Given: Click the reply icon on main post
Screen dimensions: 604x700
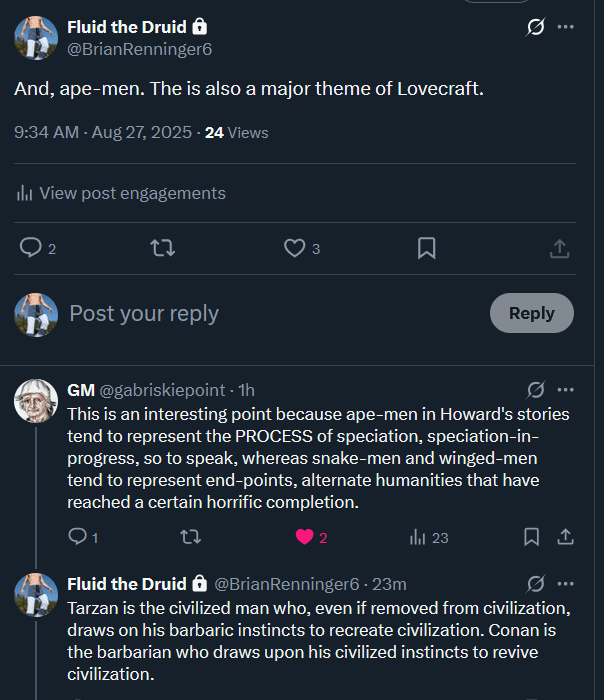Looking at the screenshot, I should [x=31, y=248].
